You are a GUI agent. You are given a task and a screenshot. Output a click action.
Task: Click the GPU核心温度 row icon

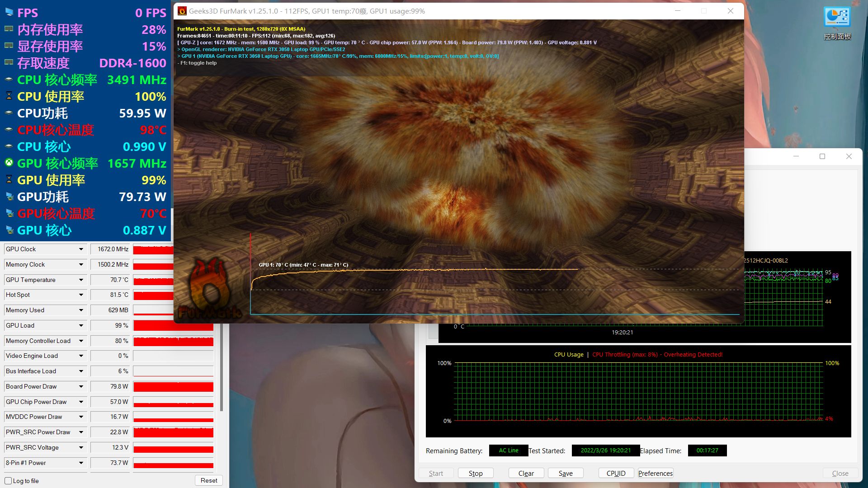(x=9, y=213)
